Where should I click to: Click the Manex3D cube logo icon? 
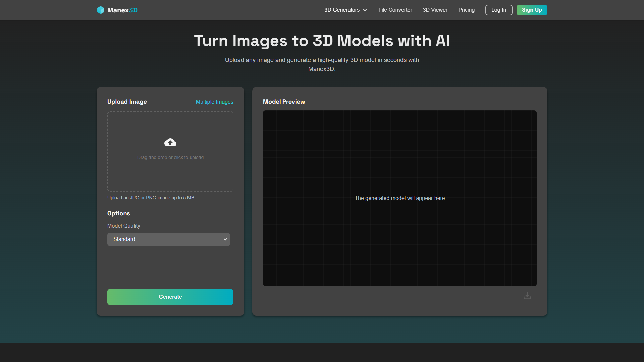[x=101, y=10]
